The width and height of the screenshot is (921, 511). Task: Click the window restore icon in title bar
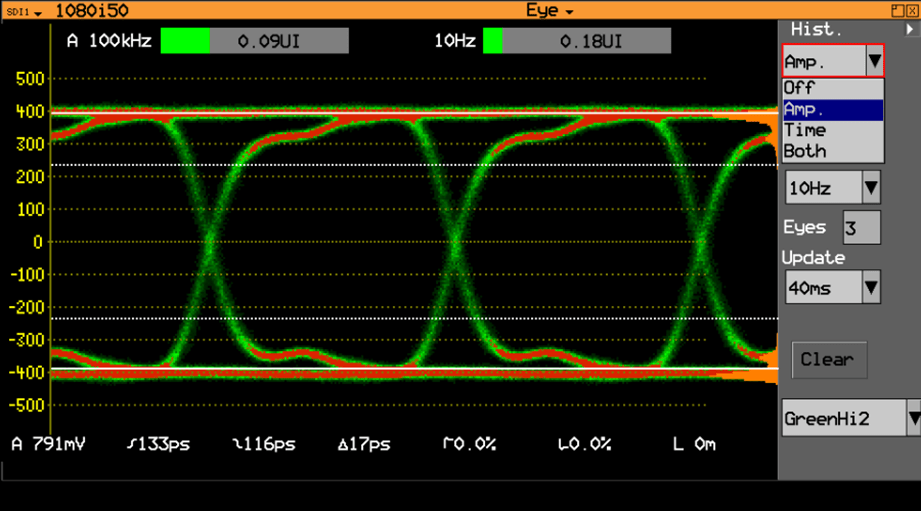[x=898, y=11]
